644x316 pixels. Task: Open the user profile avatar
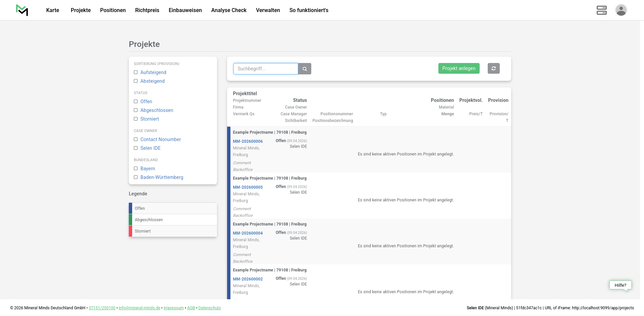(621, 10)
